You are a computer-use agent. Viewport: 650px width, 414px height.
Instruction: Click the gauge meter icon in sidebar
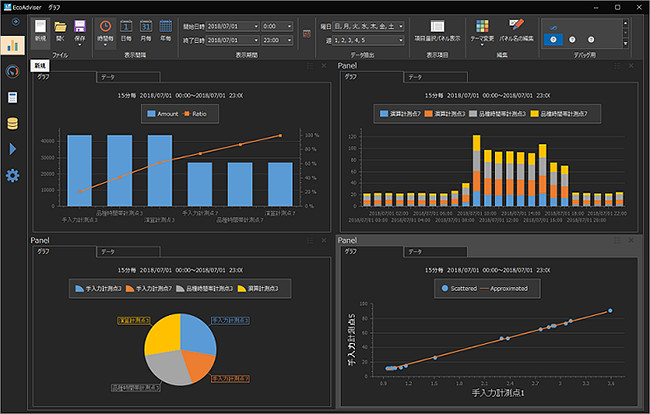click(13, 72)
